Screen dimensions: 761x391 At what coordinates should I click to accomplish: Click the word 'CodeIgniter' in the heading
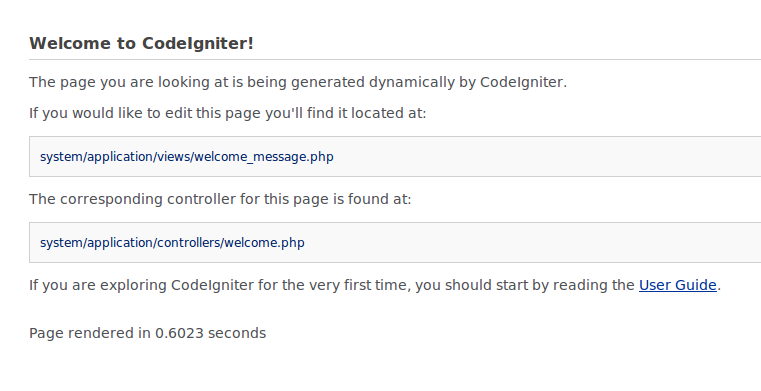[x=198, y=43]
